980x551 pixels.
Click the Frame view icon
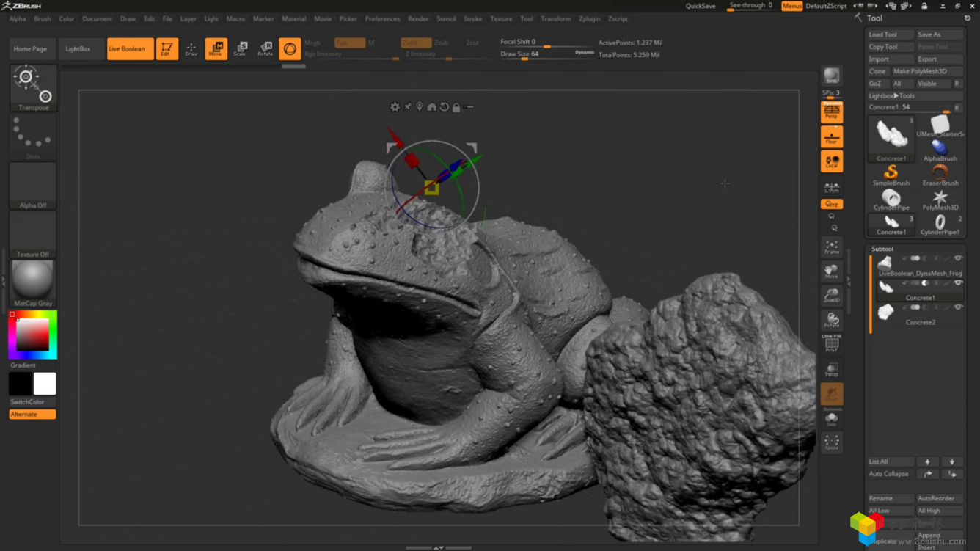pyautogui.click(x=831, y=247)
